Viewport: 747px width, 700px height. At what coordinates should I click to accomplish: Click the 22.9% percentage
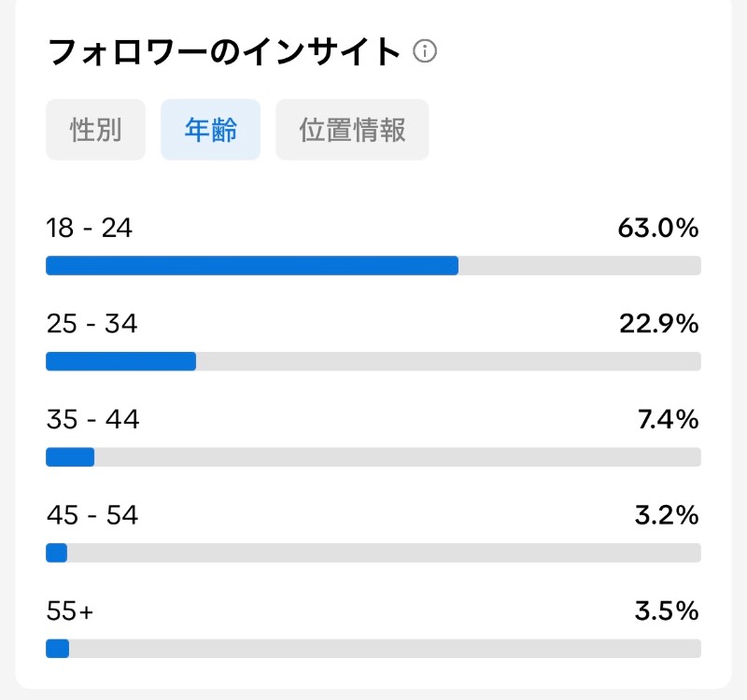659,324
